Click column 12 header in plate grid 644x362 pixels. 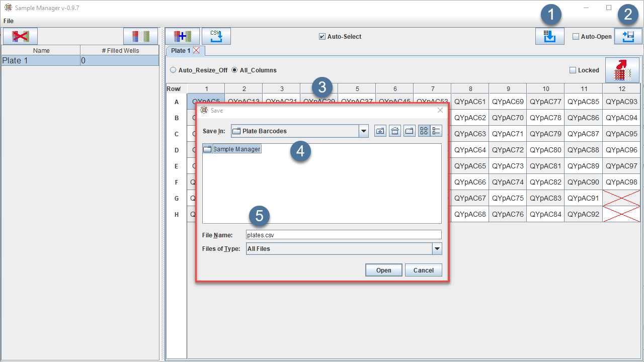pyautogui.click(x=622, y=89)
